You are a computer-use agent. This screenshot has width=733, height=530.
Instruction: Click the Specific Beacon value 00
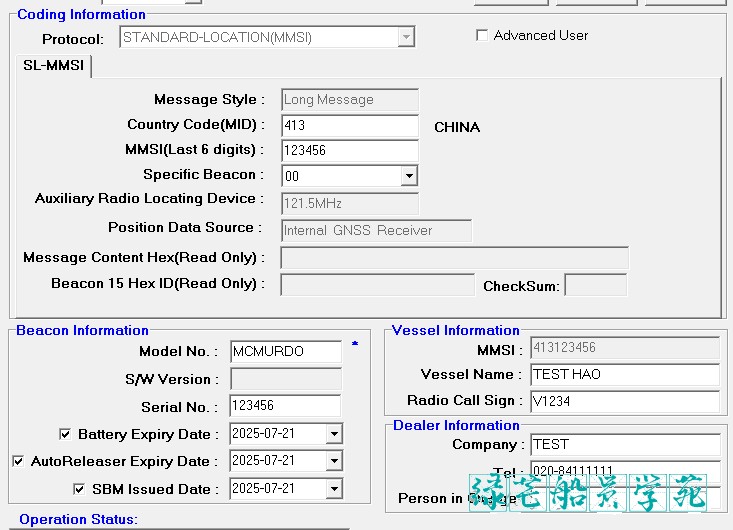tap(292, 176)
